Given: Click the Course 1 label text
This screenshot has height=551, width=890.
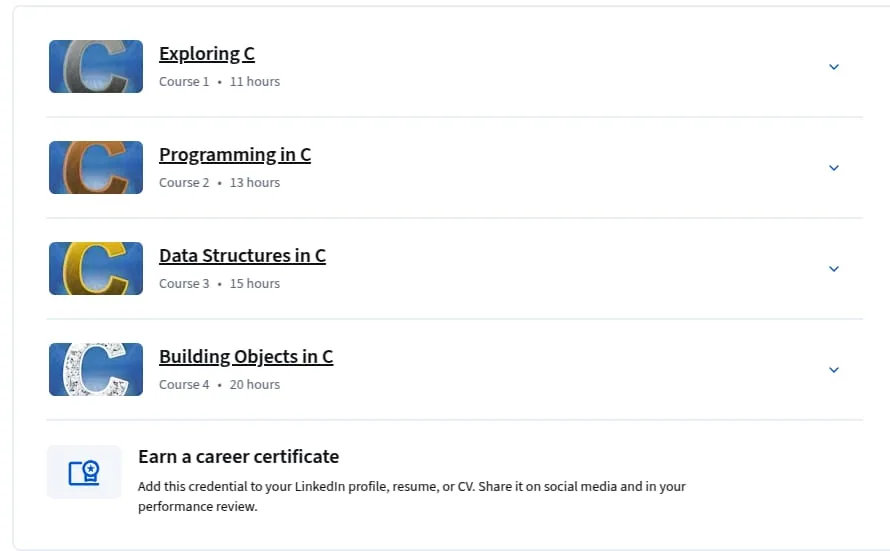Looking at the screenshot, I should [x=184, y=82].
